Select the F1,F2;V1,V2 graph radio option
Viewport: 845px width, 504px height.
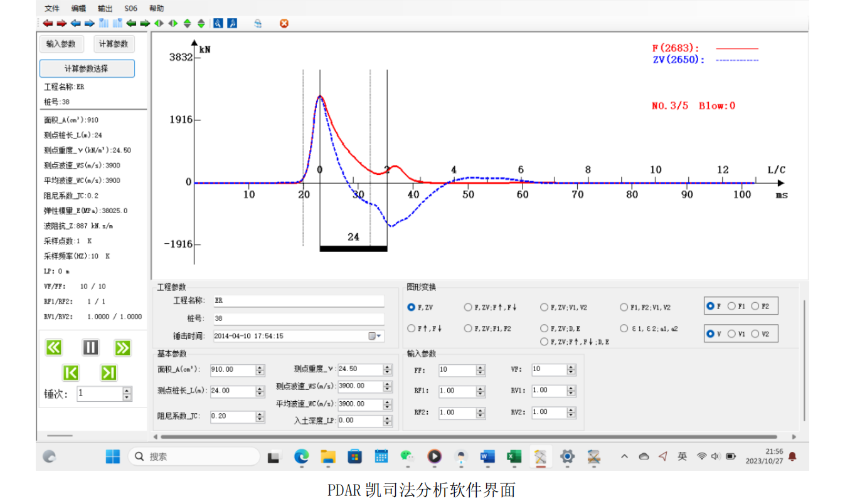[624, 307]
